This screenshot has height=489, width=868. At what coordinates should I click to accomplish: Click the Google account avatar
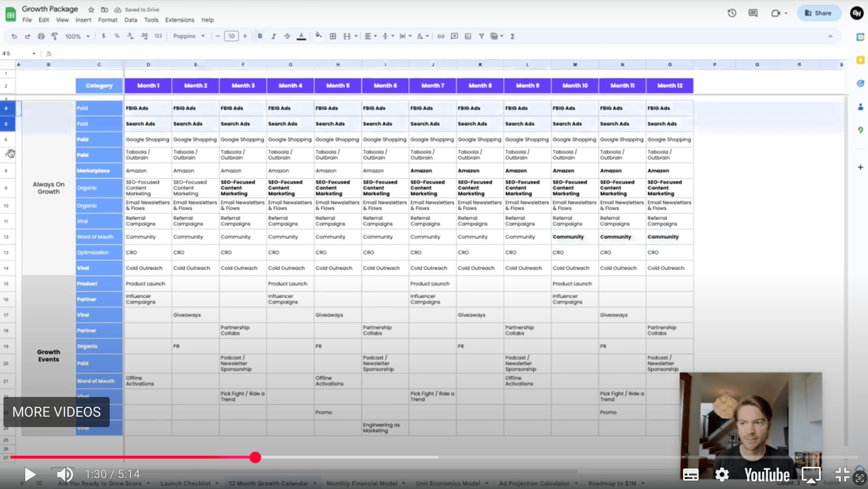tap(856, 13)
